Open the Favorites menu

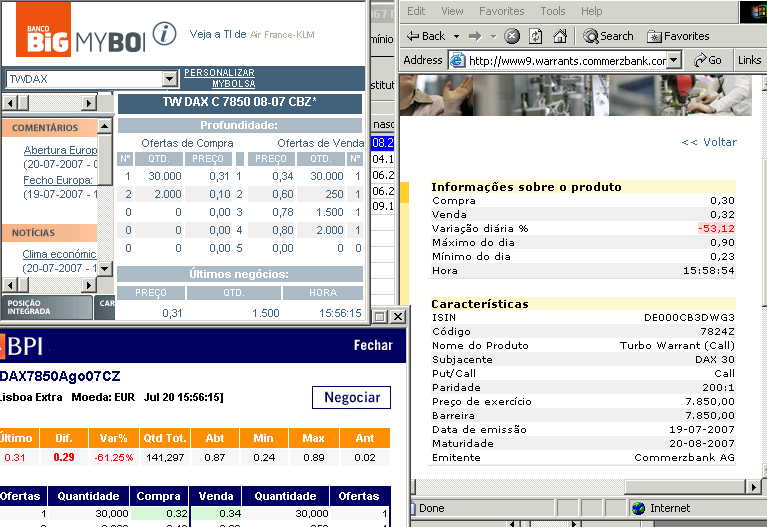(501, 11)
